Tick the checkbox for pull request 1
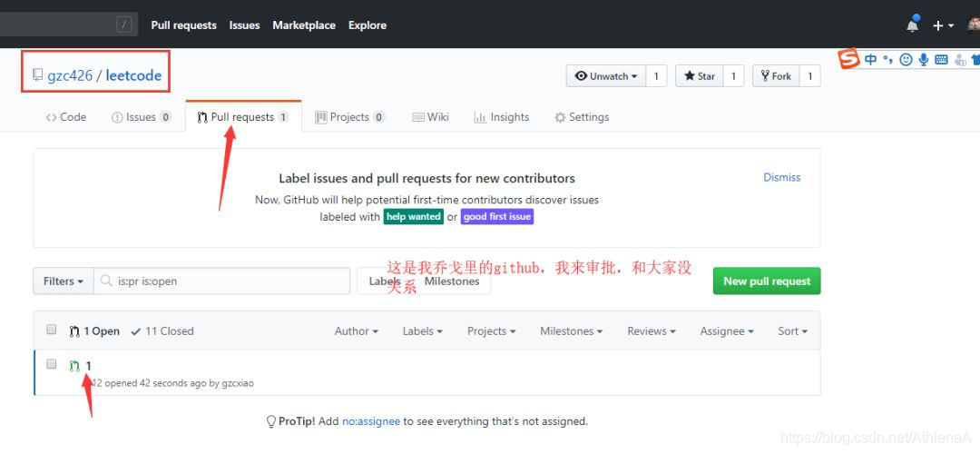980x454 pixels. tap(51, 363)
